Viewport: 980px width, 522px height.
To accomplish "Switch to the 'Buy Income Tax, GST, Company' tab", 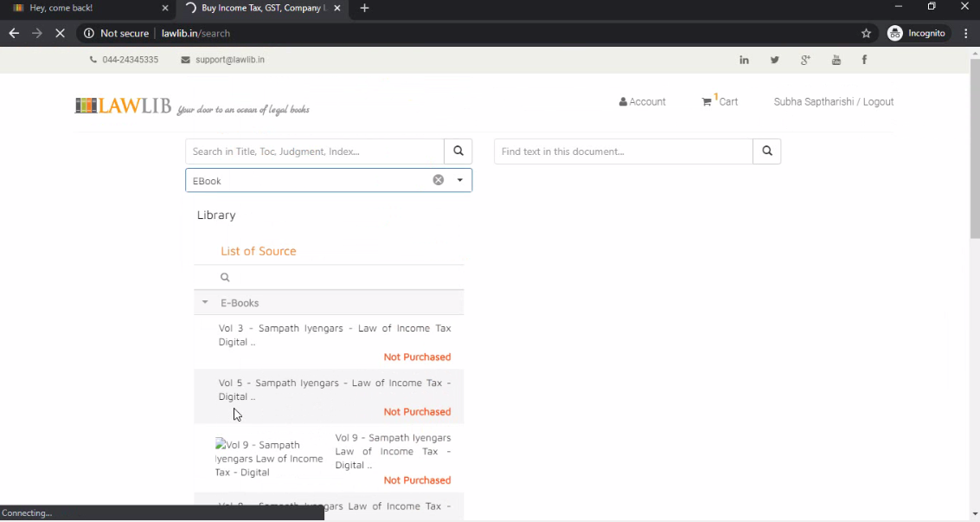I will click(262, 8).
